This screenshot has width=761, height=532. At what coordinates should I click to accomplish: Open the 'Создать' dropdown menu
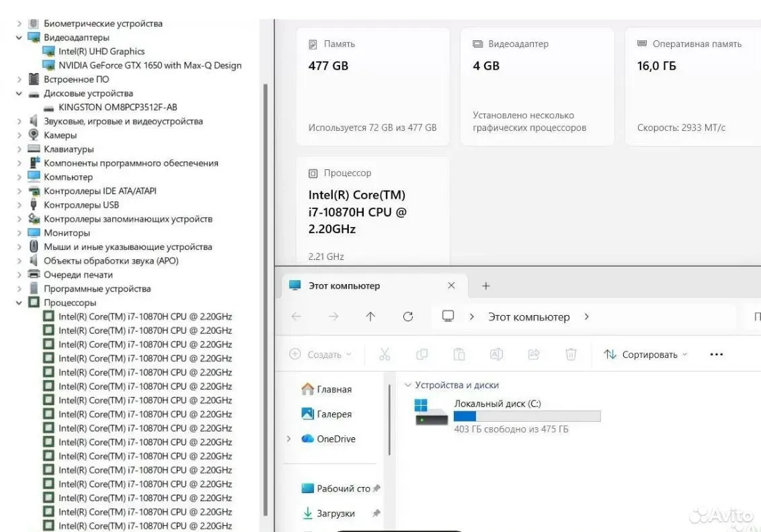tap(320, 355)
